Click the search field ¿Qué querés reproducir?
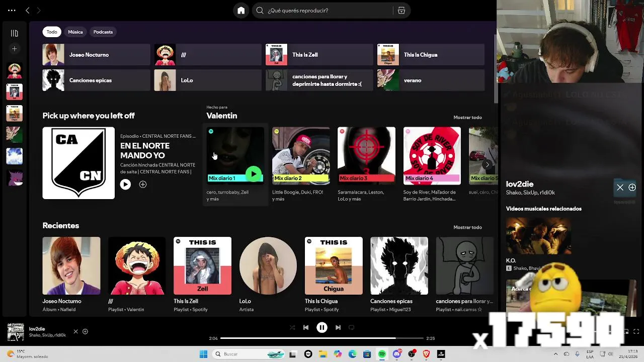The height and width of the screenshot is (362, 644). [323, 11]
